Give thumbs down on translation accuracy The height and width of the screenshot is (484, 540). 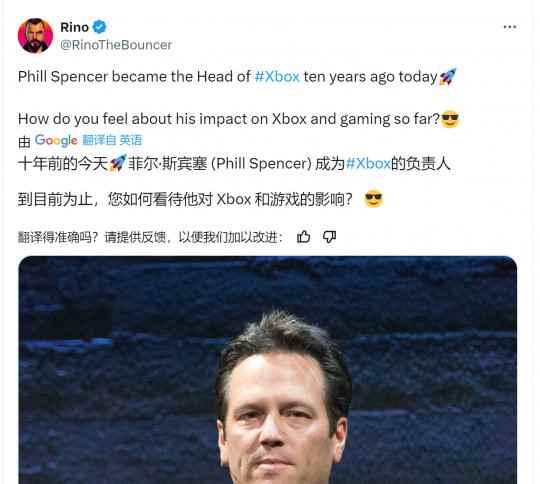329,237
